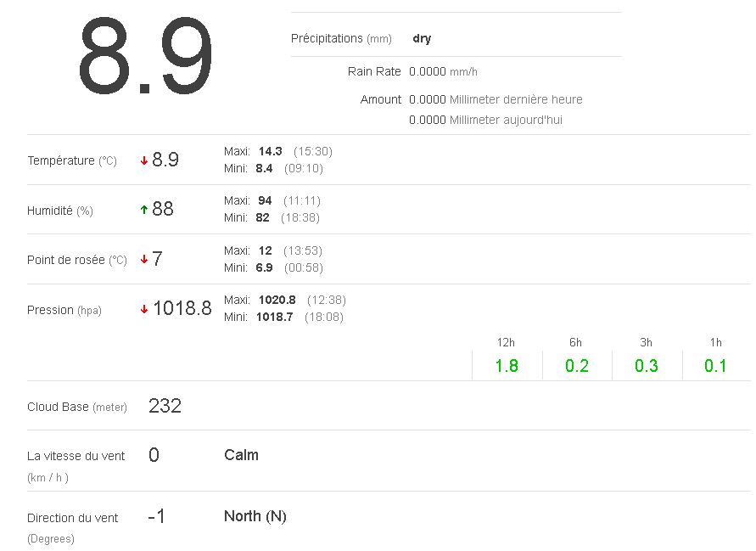
Task: Click the 6h pressure change value 0.2
Action: (577, 366)
